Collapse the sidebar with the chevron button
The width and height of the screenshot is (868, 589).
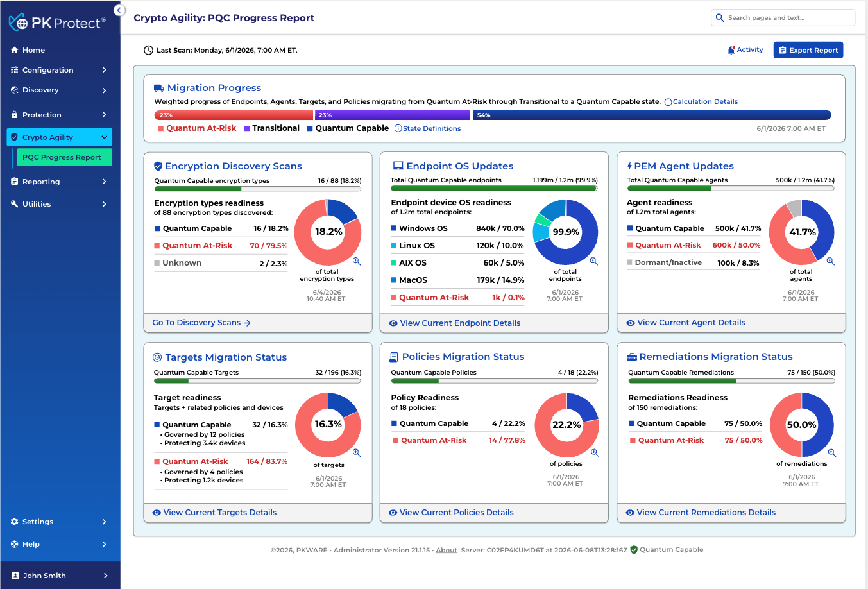[x=119, y=10]
